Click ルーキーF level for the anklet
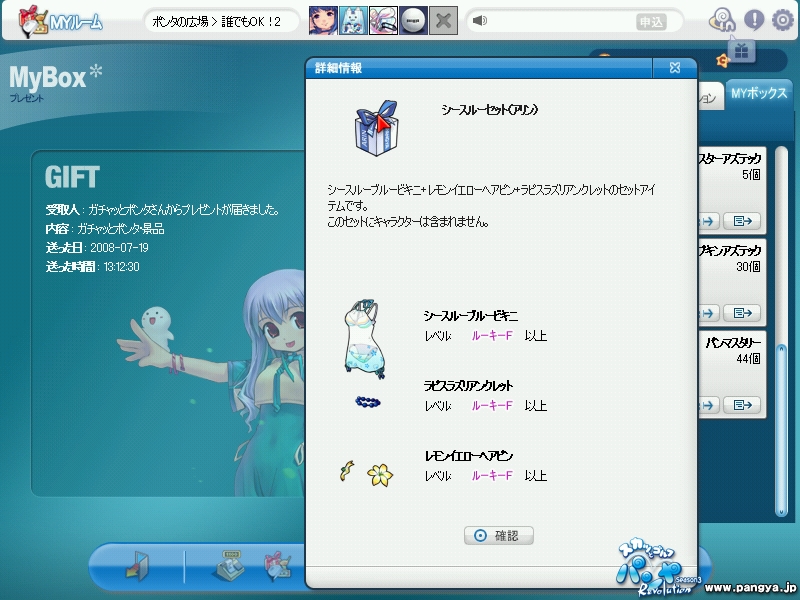The width and height of the screenshot is (800, 600). 492,406
